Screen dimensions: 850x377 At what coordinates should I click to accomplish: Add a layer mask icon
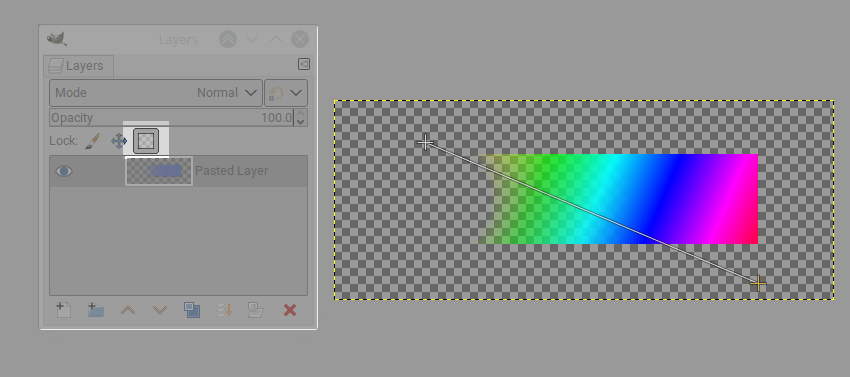pos(255,310)
